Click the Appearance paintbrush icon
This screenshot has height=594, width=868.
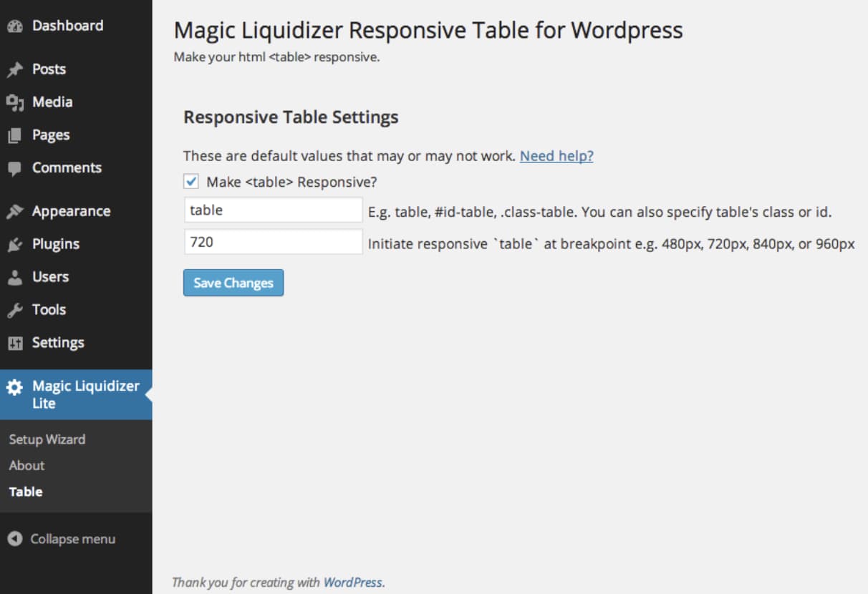(x=16, y=210)
